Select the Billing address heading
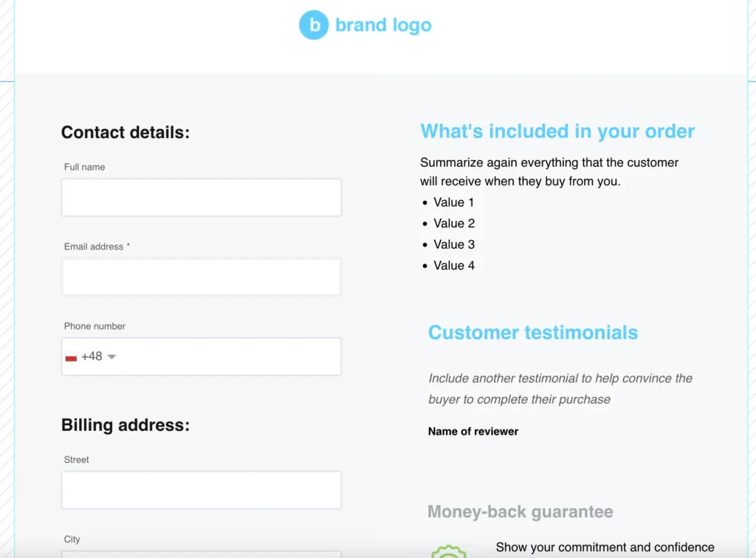This screenshot has height=558, width=756. 126,425
